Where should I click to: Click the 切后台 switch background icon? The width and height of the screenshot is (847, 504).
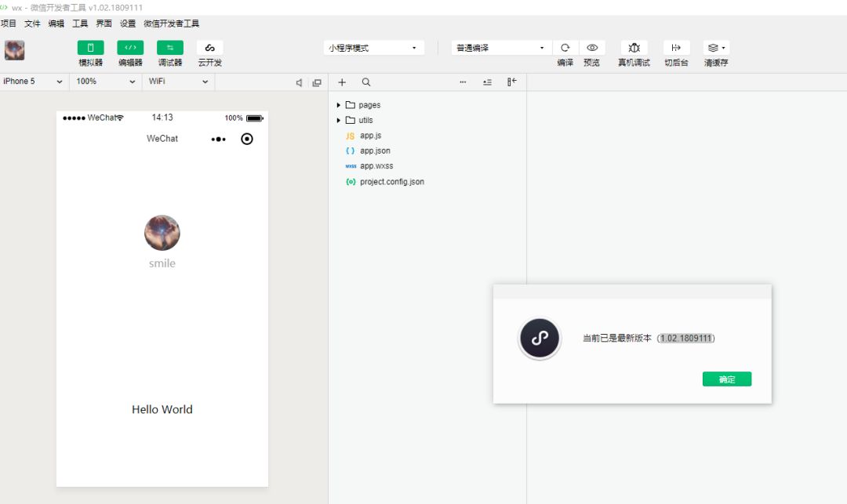tap(676, 48)
